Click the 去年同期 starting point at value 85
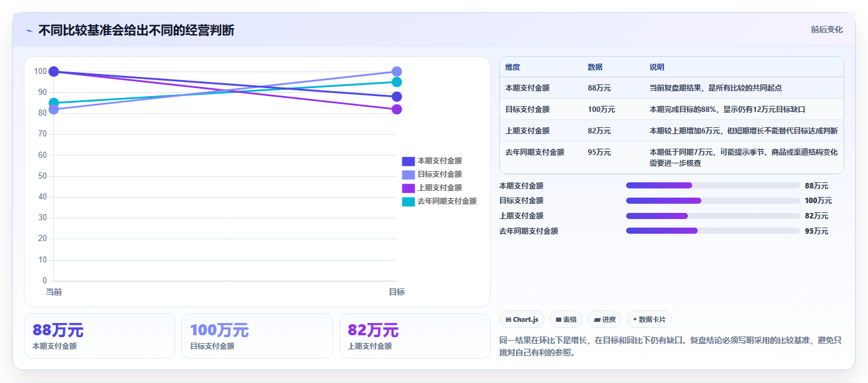 (x=53, y=103)
